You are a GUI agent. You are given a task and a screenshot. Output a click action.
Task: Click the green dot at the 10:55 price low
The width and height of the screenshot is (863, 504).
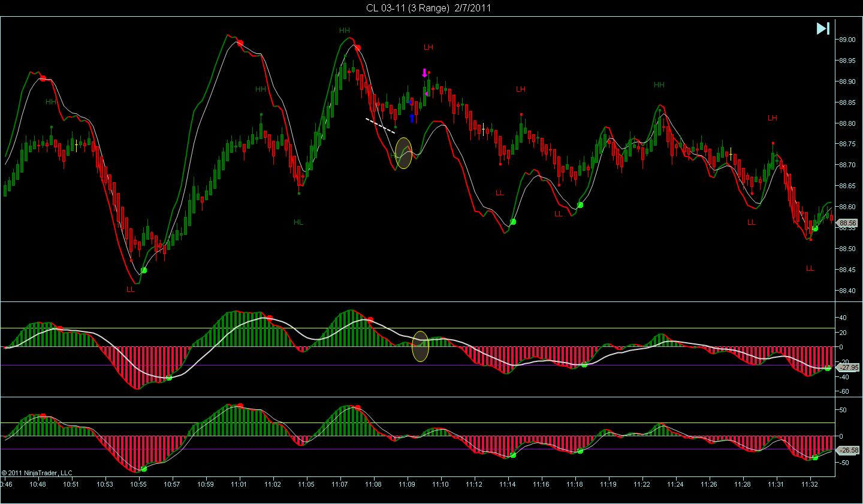point(143,270)
